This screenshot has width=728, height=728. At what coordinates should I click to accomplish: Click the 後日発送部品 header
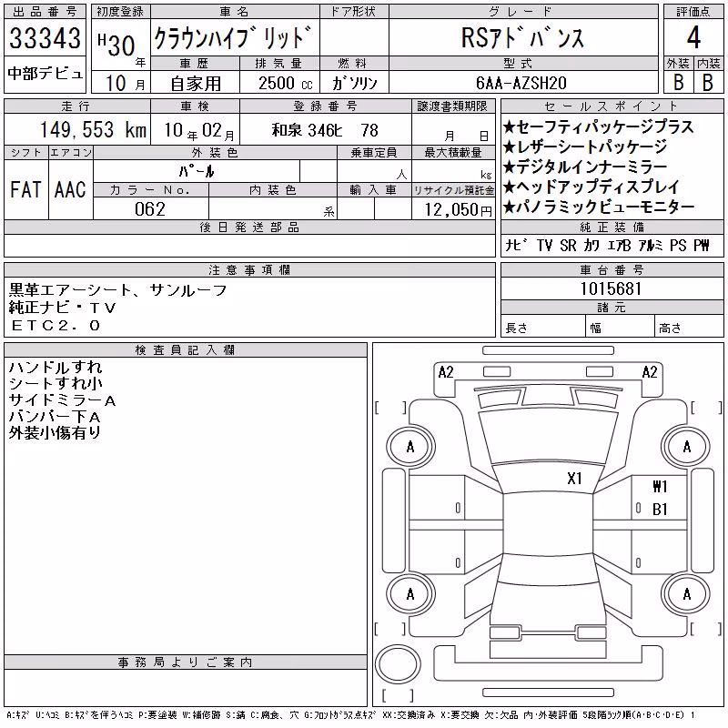click(x=249, y=227)
